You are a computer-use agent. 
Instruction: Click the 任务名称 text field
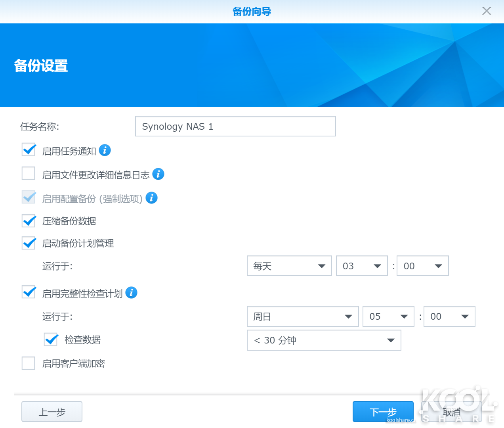click(x=235, y=127)
